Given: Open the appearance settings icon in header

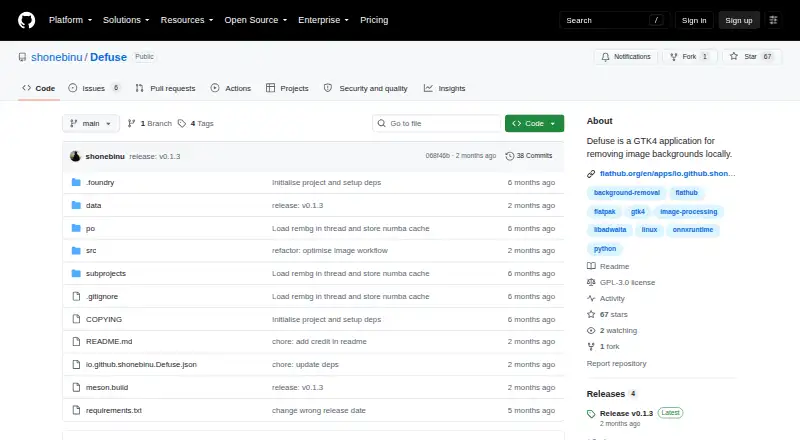Looking at the screenshot, I should 773,20.
